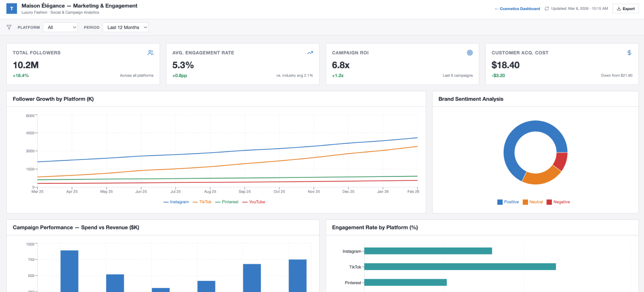Expand the Platform filter set to All
Screen dimensions: 644x292
[x=60, y=27]
